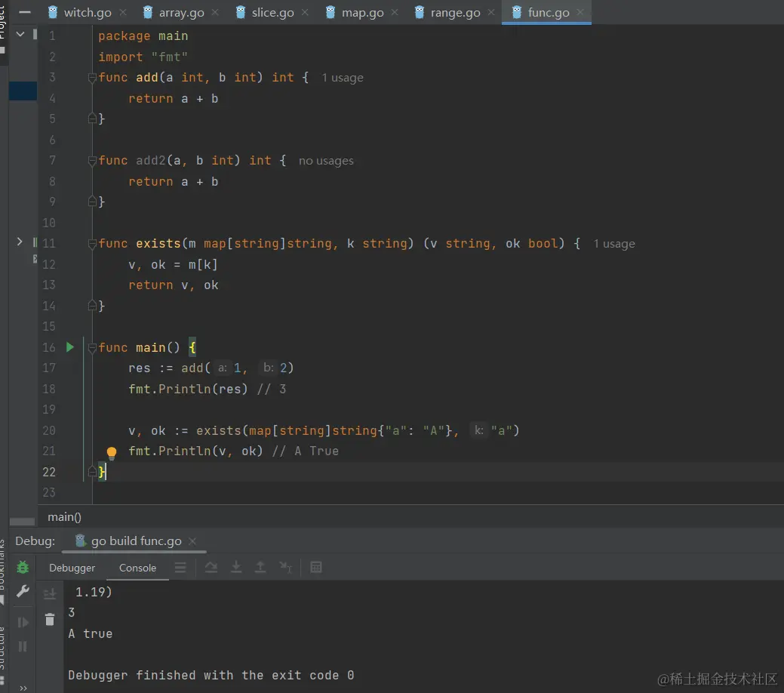This screenshot has height=693, width=784.
Task: Click the Run to Cursor icon
Action: click(x=285, y=568)
